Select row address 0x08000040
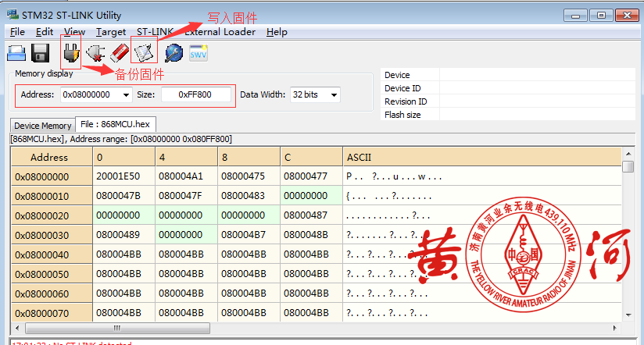This screenshot has height=345, width=644. click(x=52, y=254)
